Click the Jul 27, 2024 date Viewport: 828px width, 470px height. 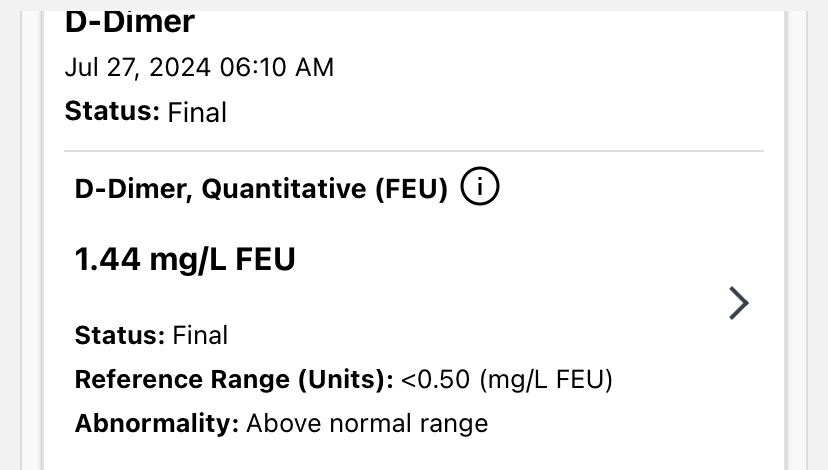pos(136,67)
